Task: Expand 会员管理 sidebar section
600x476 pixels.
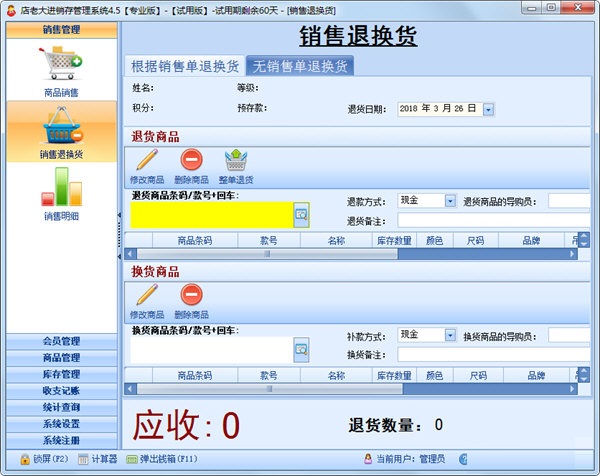Action: tap(62, 341)
